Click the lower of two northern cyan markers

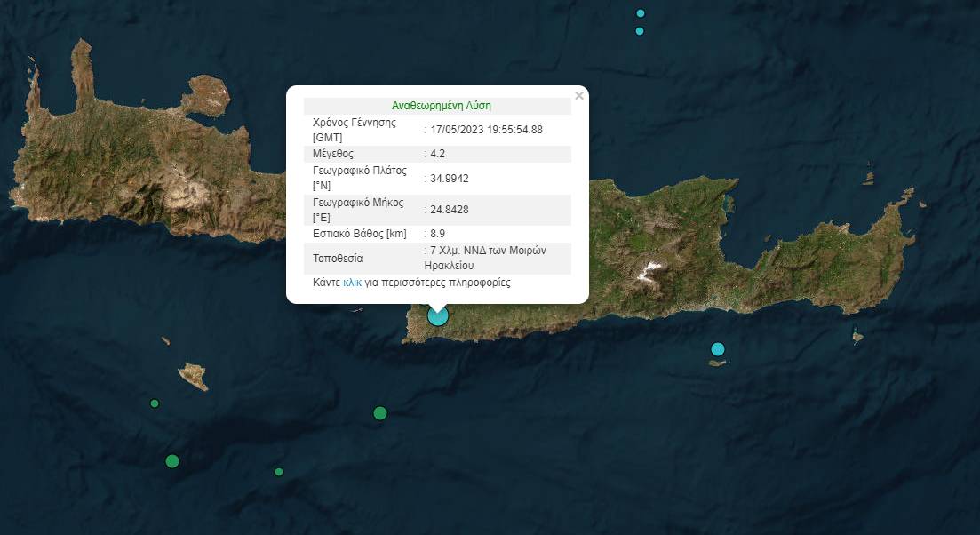640,31
